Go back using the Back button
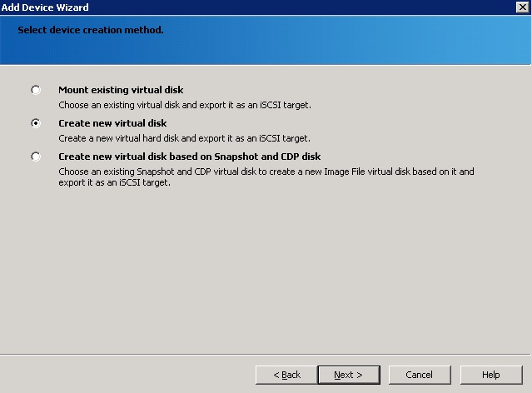532x393 pixels. pos(287,375)
